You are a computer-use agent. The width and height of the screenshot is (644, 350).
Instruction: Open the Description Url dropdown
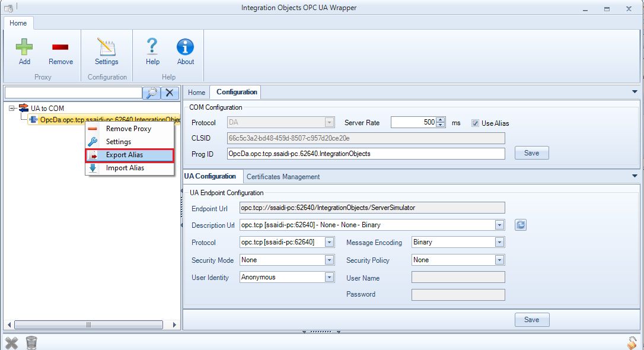499,225
